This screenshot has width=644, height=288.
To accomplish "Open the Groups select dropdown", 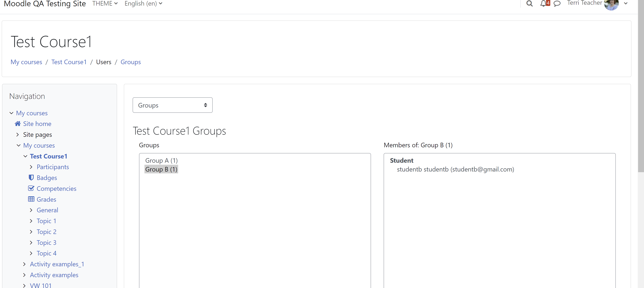I will [x=173, y=105].
